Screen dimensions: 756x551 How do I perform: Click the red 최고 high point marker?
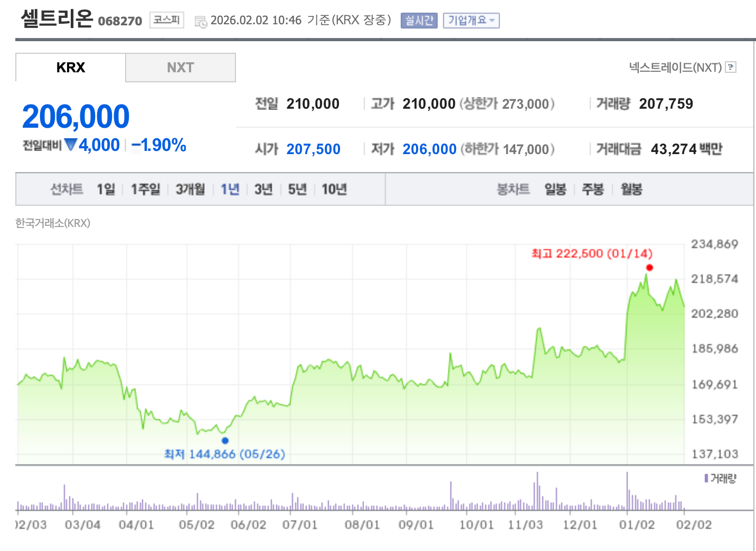coord(649,268)
